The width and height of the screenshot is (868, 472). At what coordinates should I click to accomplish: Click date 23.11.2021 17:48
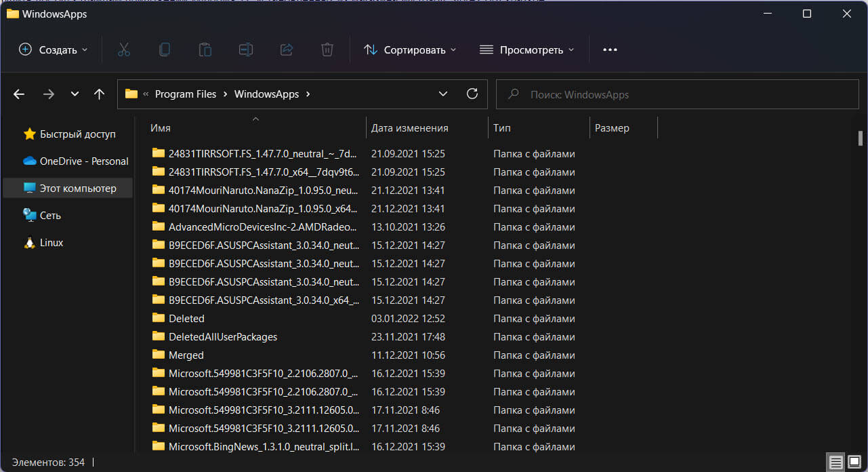click(x=408, y=336)
